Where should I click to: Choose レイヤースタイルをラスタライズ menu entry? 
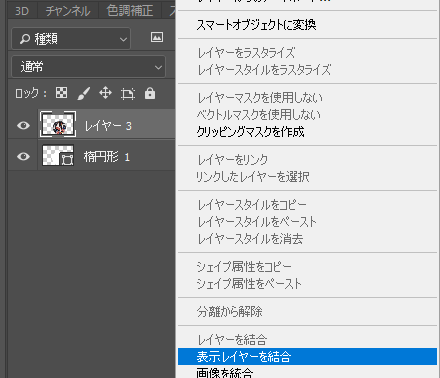(307, 70)
